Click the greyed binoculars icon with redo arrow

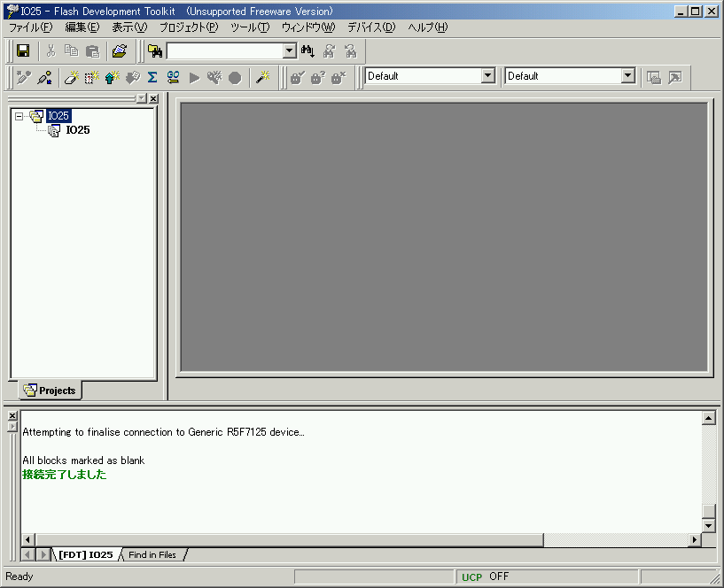coord(329,50)
